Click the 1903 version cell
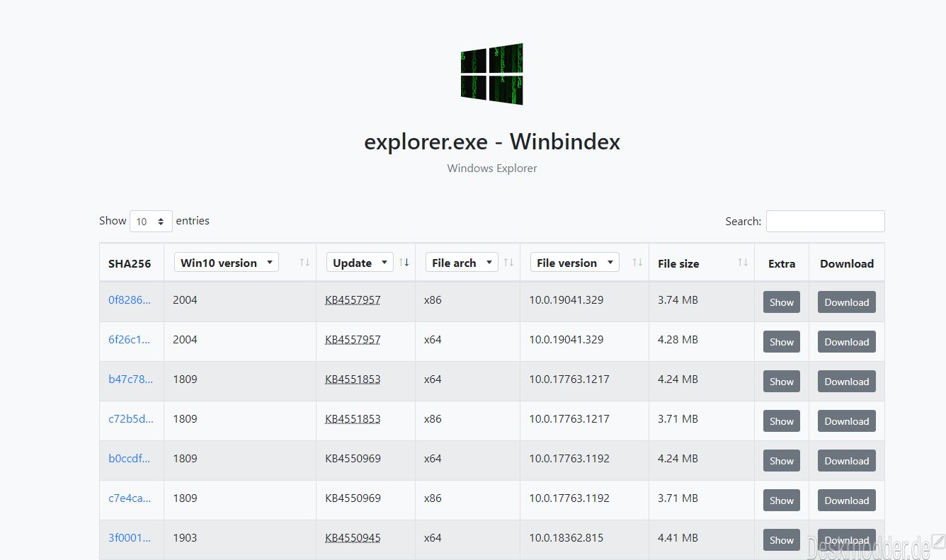 (x=185, y=537)
